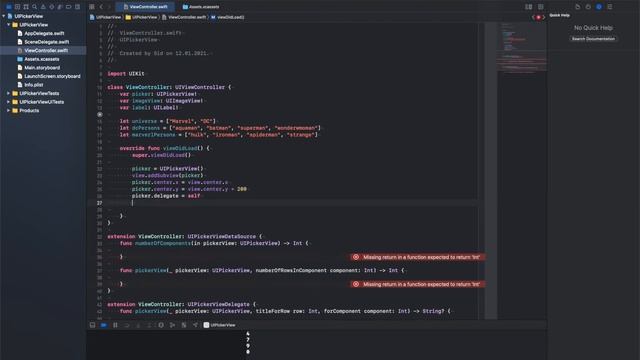Toggle breakpoints activation button
The image size is (640, 360).
click(x=104, y=325)
